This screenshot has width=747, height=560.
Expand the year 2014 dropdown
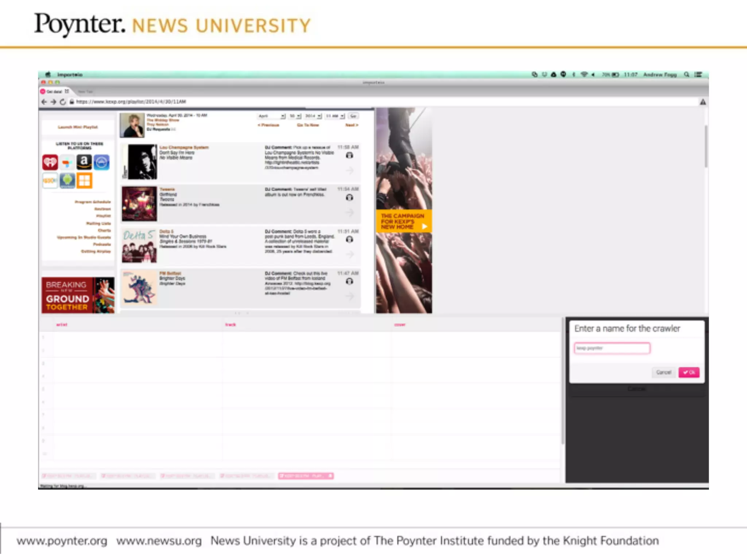point(313,116)
